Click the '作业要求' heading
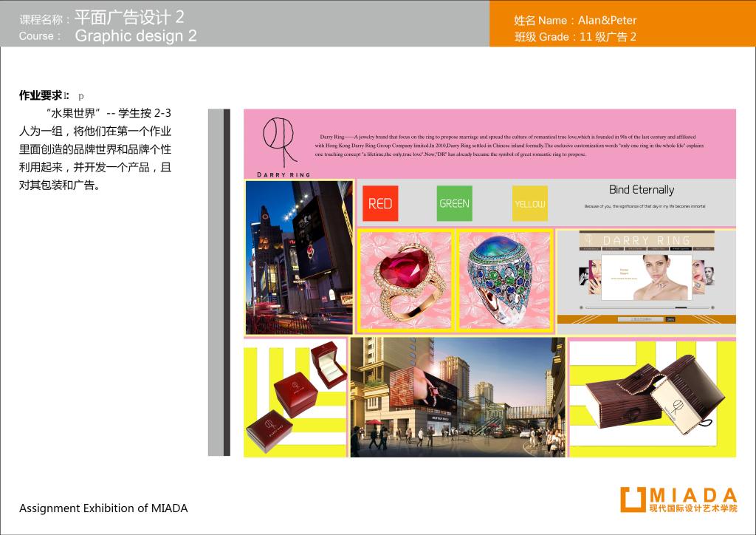This screenshot has width=756, height=535. 41,95
